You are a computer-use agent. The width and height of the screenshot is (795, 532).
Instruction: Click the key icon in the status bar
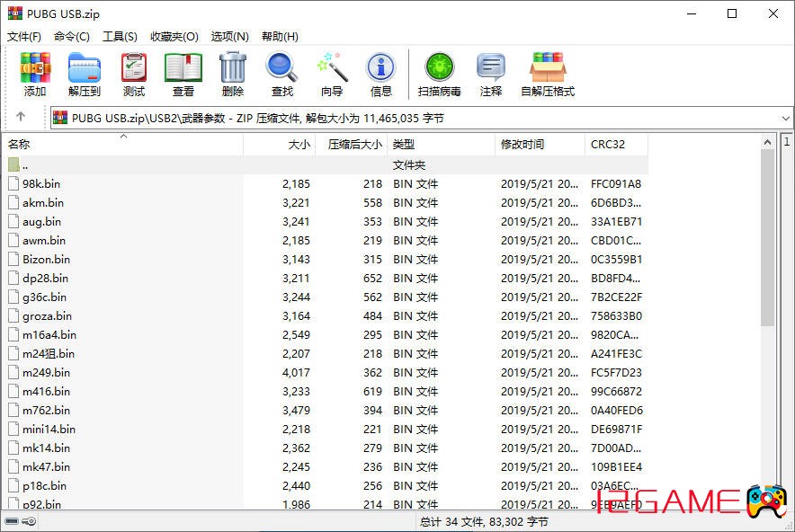pyautogui.click(x=29, y=521)
